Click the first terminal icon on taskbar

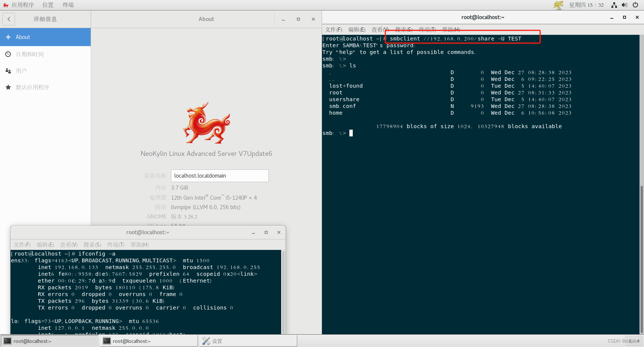click(x=7, y=341)
